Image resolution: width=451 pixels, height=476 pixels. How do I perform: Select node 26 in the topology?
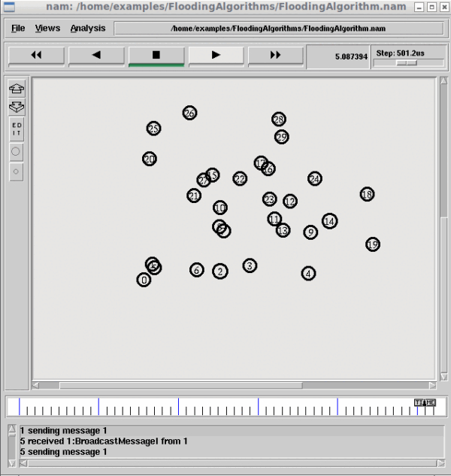[189, 113]
